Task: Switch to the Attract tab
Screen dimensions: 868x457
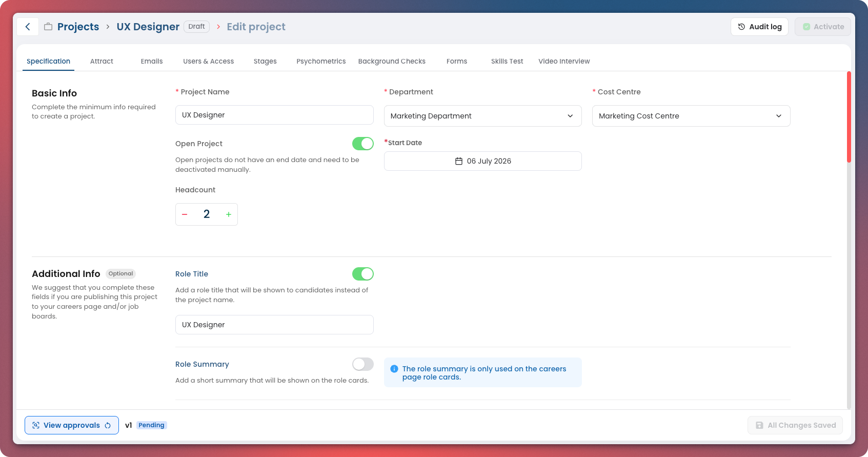Action: click(x=102, y=61)
